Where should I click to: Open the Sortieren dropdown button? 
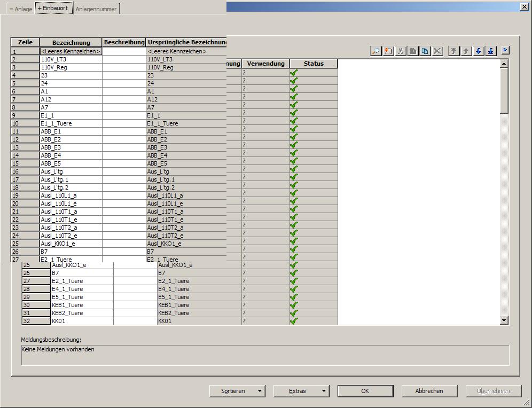[237, 391]
